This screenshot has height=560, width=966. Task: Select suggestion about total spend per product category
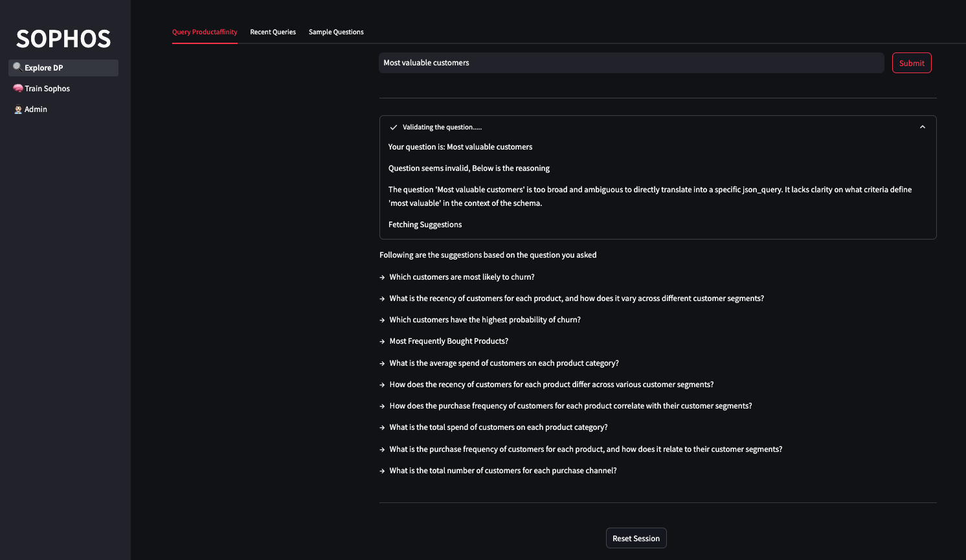[499, 427]
